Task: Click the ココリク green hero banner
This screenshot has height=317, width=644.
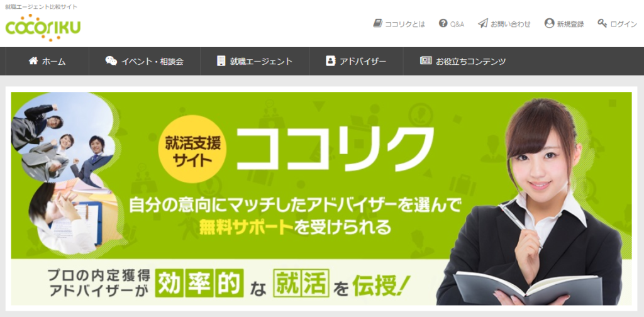Action: (x=321, y=198)
